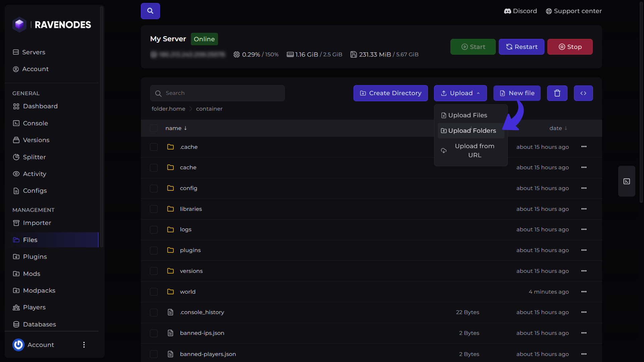
Task: Open the config folder icon
Action: 170,188
